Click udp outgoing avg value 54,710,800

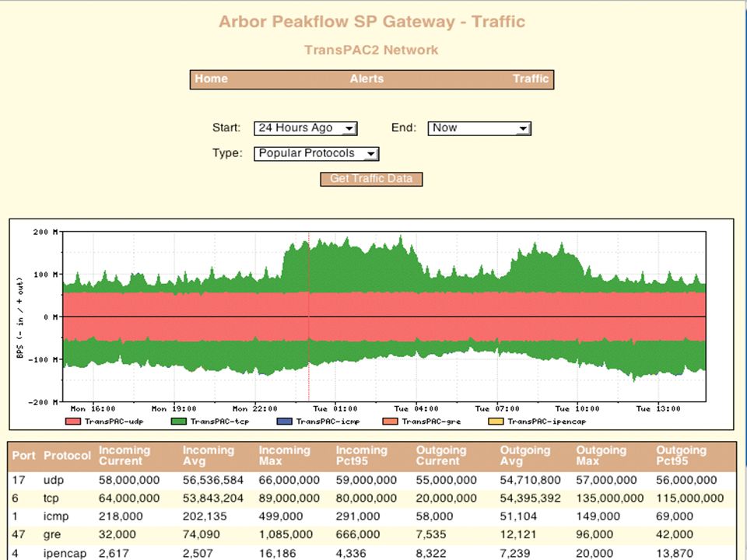[x=530, y=480]
